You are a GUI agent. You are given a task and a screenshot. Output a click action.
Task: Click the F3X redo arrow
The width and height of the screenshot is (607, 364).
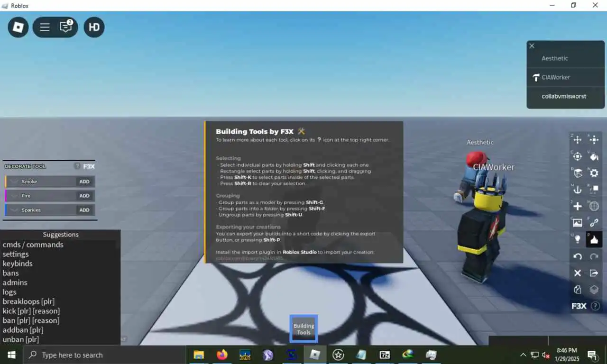594,256
